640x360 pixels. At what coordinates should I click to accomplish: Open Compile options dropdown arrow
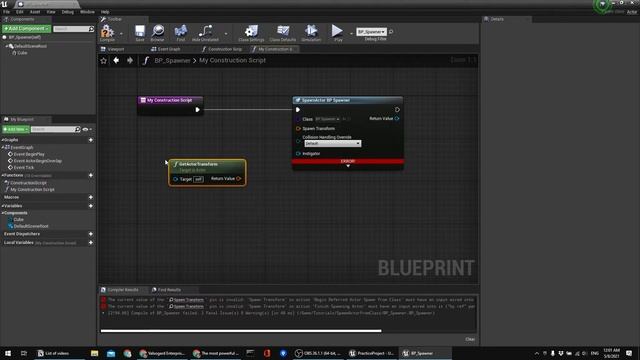121,34
